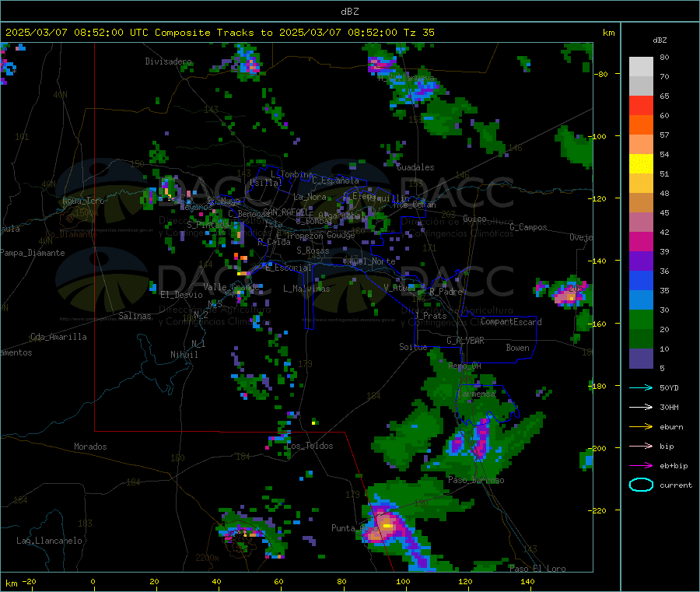Click the UTC Composite Tracks timestamp header

[219, 33]
